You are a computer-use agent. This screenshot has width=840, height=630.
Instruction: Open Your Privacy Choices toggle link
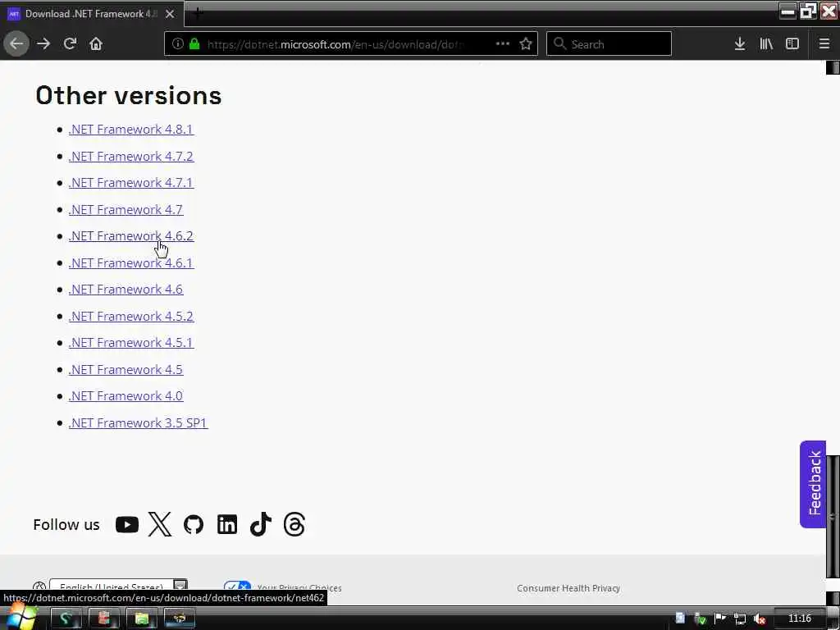283,587
